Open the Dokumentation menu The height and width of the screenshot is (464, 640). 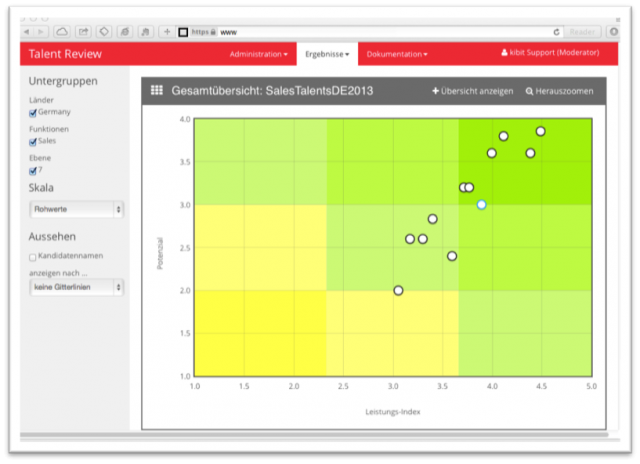[397, 53]
